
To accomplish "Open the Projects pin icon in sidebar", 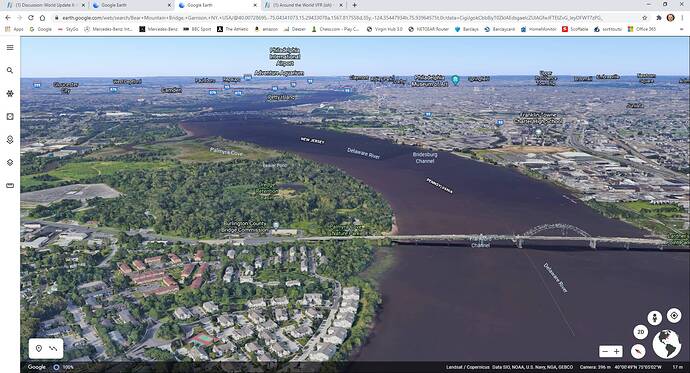I will [10, 139].
